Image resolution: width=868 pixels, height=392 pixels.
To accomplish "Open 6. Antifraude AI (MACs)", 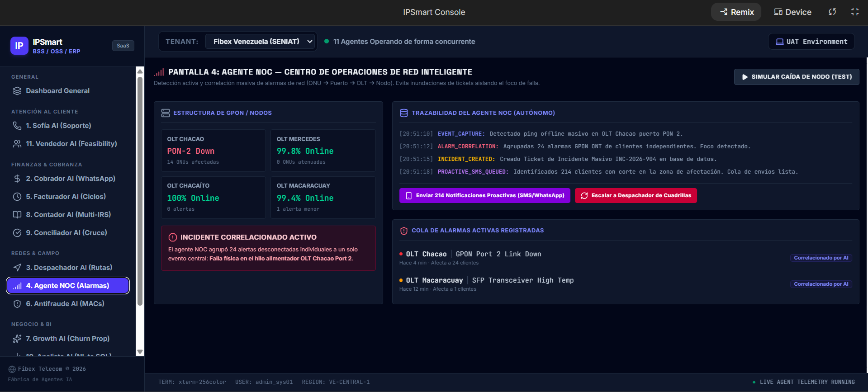I will (68, 304).
